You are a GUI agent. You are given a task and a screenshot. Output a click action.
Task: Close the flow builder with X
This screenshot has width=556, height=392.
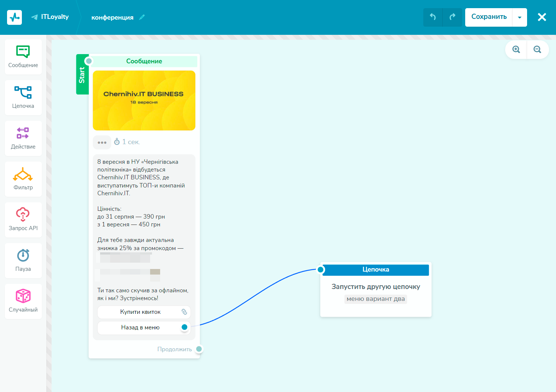[542, 17]
